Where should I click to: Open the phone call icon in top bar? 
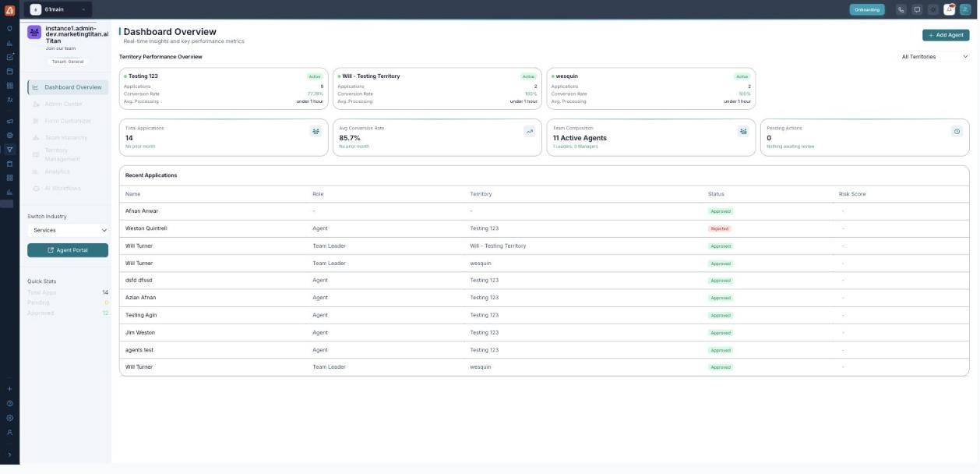pyautogui.click(x=901, y=9)
